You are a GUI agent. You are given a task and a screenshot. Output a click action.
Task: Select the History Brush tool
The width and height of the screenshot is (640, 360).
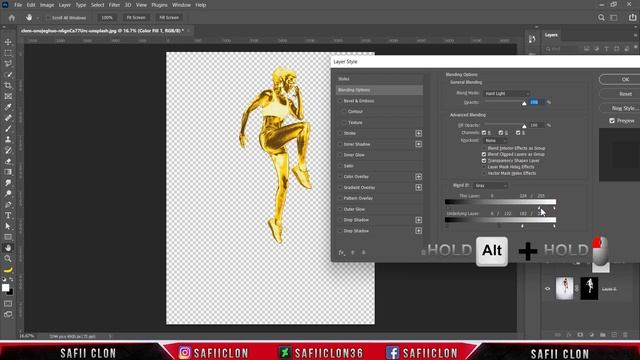tap(8, 150)
